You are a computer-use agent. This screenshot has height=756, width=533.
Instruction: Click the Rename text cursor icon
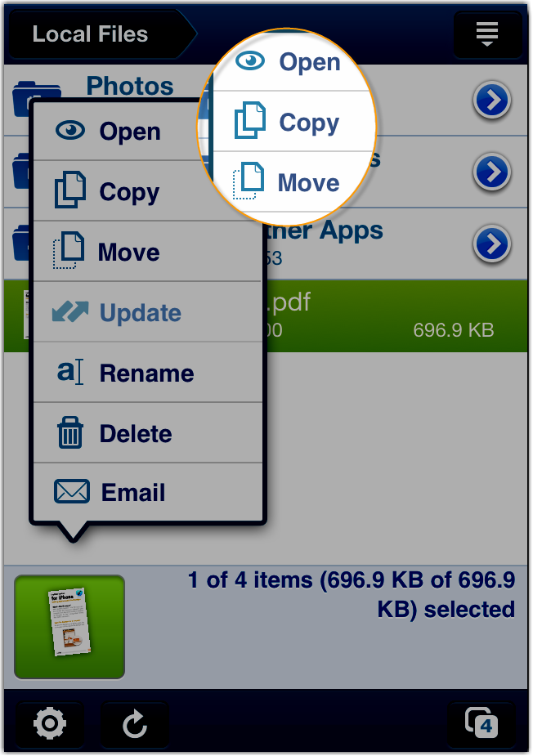(x=70, y=372)
